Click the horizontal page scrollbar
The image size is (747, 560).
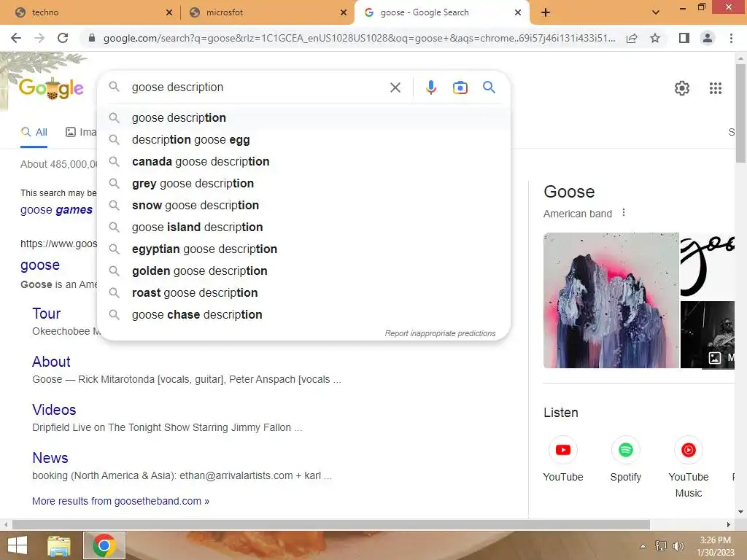(x=331, y=525)
